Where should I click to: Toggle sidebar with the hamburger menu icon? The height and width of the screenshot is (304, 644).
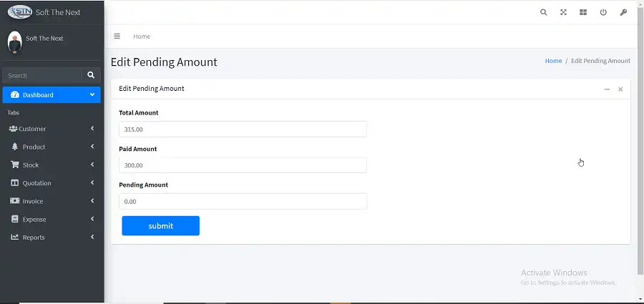pos(117,36)
